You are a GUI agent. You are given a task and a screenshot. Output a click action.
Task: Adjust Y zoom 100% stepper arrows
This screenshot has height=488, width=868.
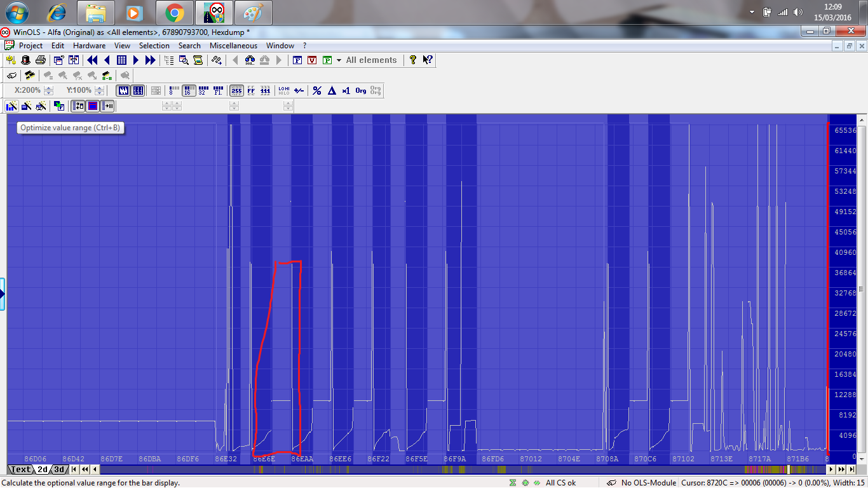(x=99, y=91)
